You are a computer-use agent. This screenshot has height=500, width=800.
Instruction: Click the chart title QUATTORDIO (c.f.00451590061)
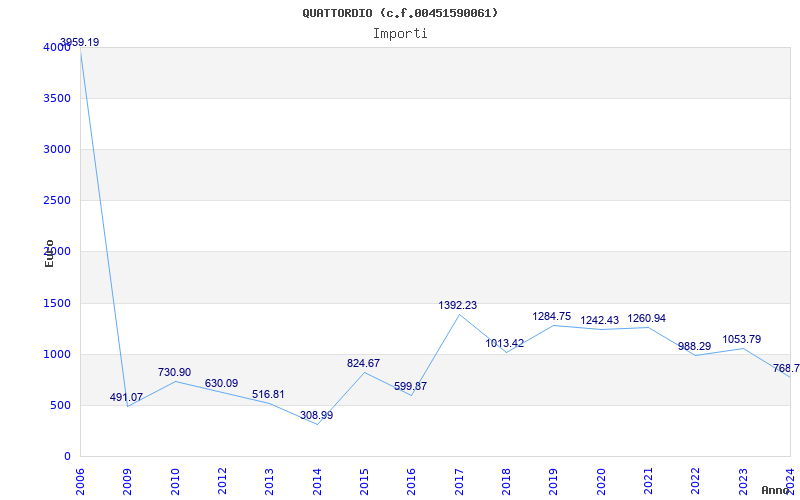click(x=400, y=13)
